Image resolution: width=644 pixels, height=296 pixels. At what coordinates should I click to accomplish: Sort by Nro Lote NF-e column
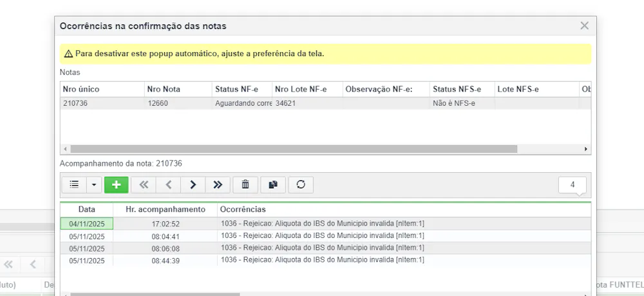pos(307,89)
